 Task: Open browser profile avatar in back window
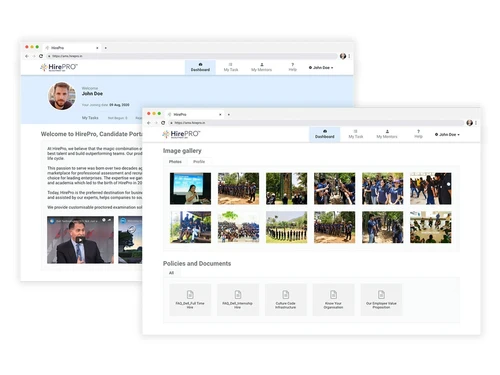[x=343, y=56]
